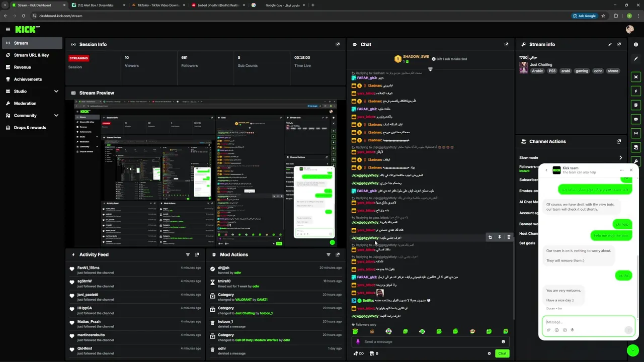Open Revenue in sidebar
This screenshot has height=362, width=644.
coord(32,67)
